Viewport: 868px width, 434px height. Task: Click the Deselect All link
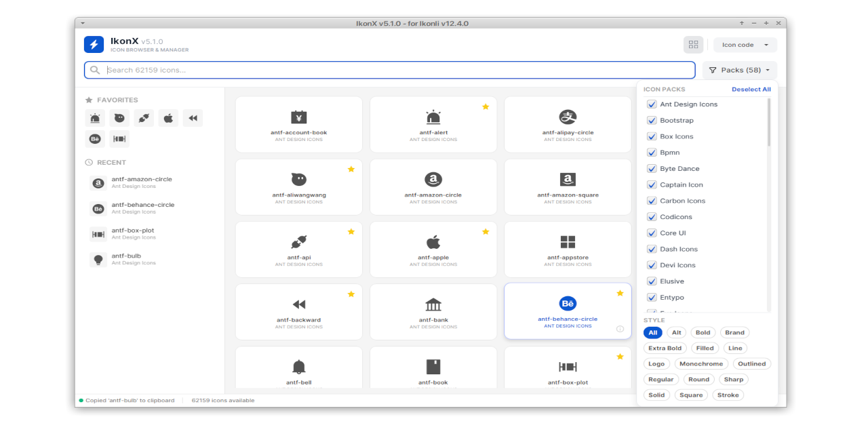point(751,90)
